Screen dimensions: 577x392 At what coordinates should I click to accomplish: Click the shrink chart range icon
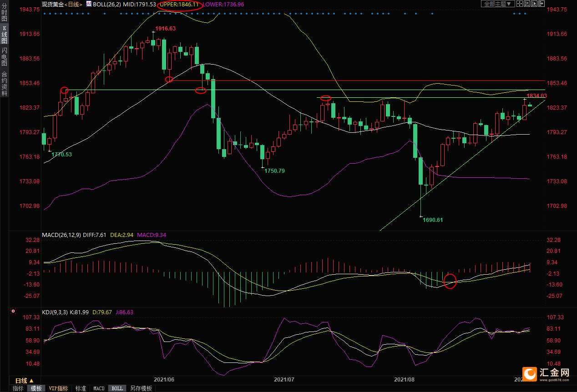527,4
